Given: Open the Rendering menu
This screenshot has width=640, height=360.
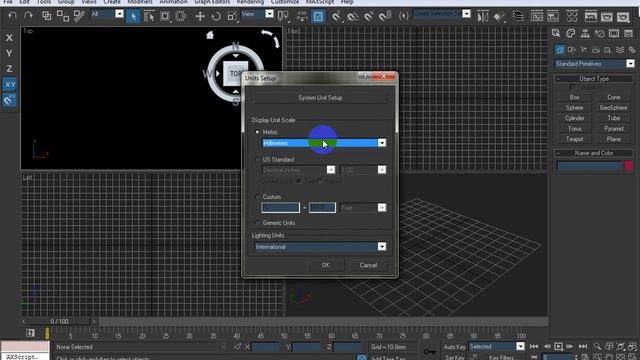Looking at the screenshot, I should [250, 2].
